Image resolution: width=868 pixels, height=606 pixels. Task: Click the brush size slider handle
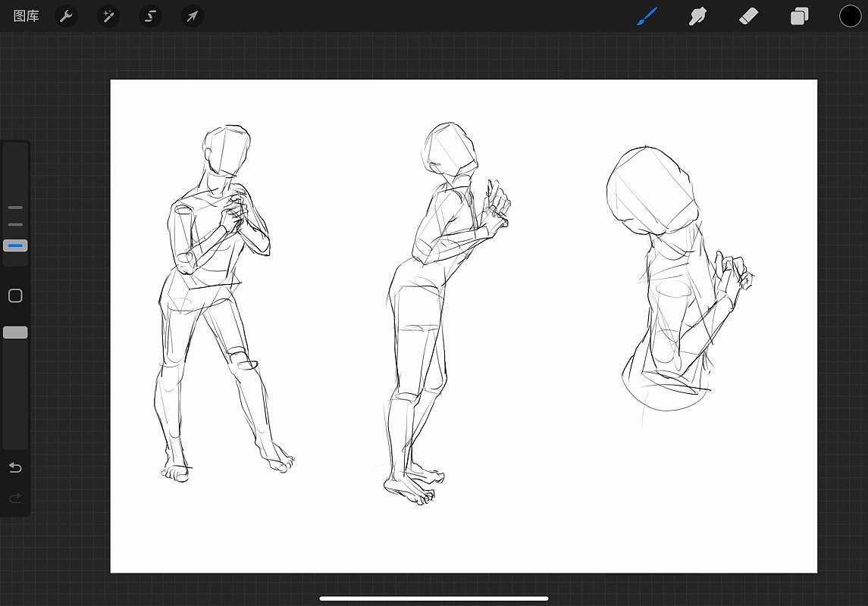click(x=15, y=245)
